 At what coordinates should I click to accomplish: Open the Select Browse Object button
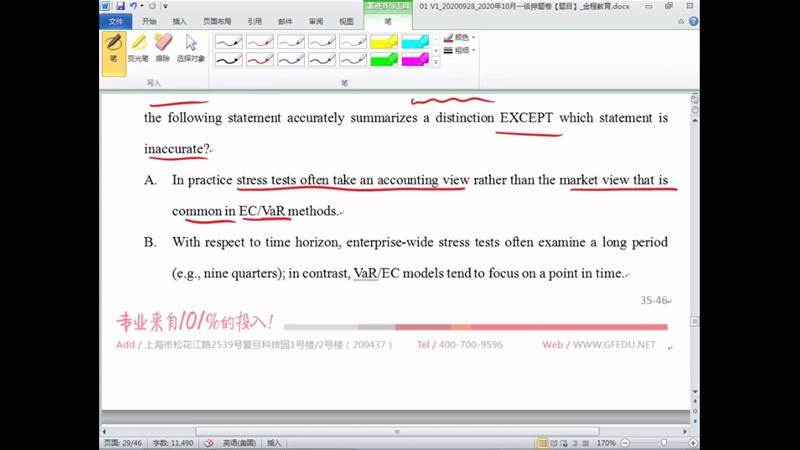pyautogui.click(x=695, y=411)
